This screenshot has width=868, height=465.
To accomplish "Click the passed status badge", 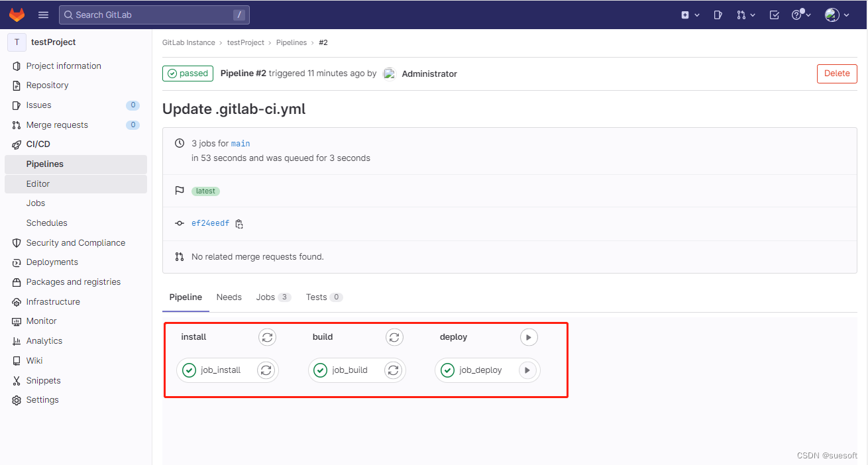I will click(188, 74).
